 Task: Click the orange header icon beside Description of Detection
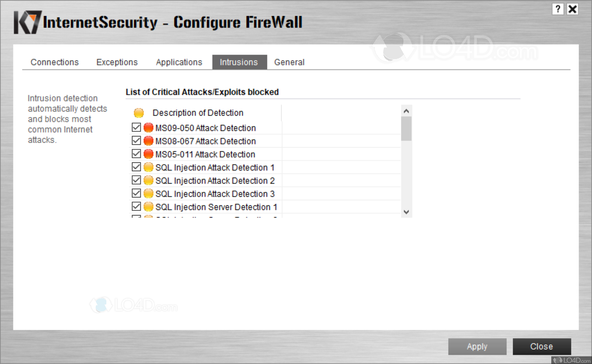138,113
